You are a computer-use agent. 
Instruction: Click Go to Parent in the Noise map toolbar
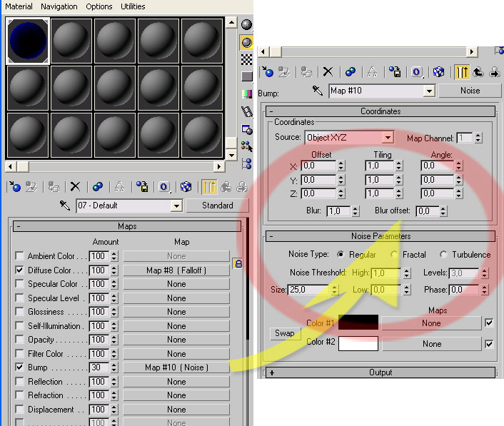pyautogui.click(x=478, y=71)
